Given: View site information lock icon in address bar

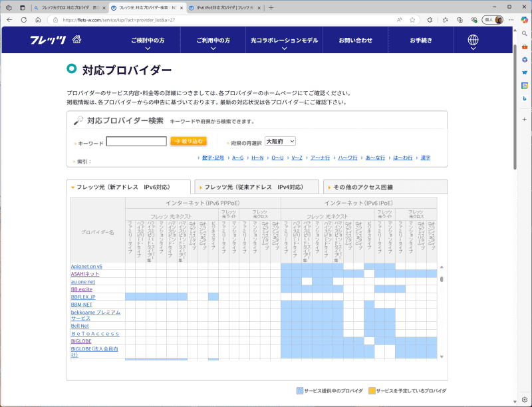Looking at the screenshot, I should coord(56,20).
